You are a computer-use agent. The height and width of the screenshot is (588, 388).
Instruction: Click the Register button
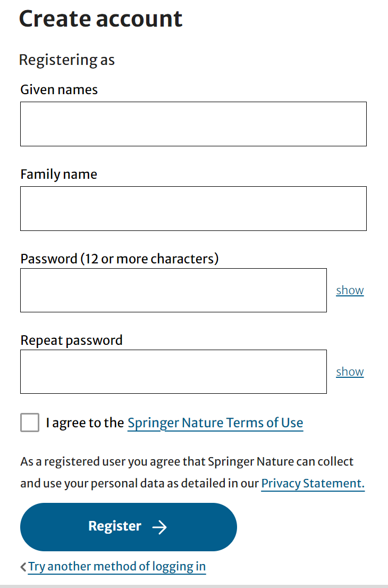[128, 527]
